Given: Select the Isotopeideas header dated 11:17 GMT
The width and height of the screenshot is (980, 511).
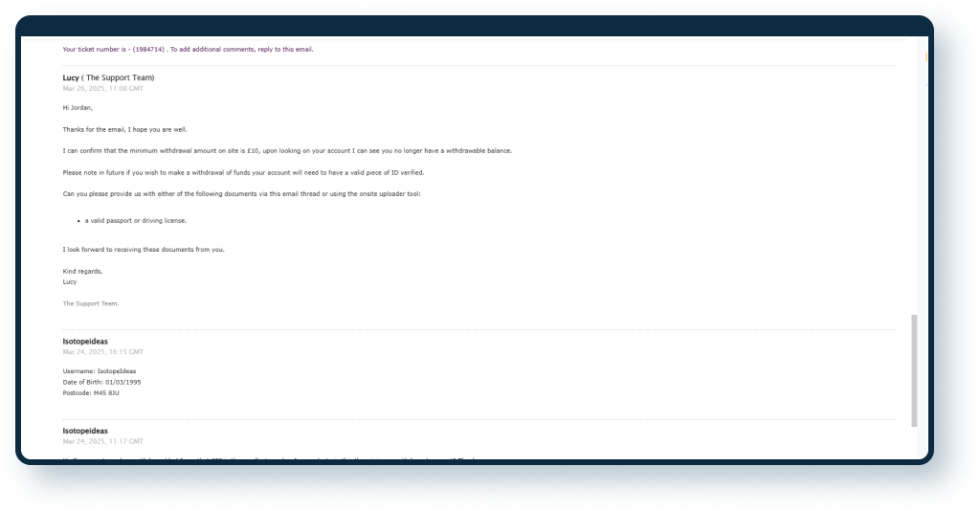Looking at the screenshot, I should point(85,431).
